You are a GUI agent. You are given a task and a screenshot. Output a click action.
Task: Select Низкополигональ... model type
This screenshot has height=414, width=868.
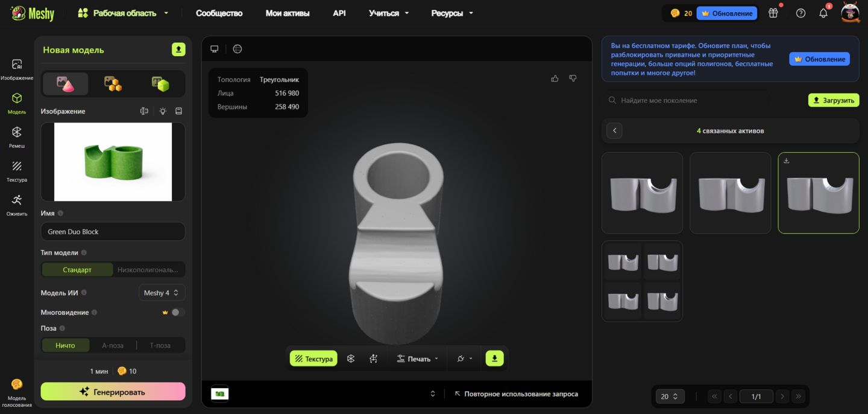[x=148, y=270]
